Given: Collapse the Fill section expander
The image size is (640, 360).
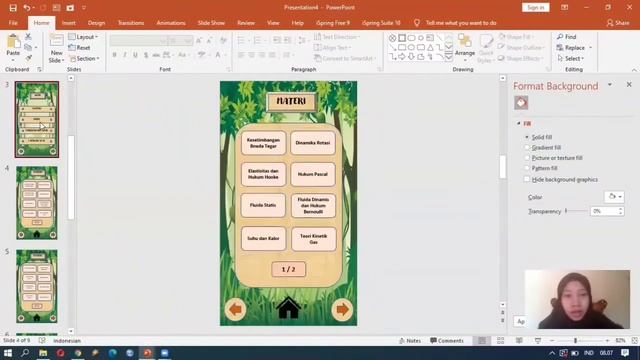Looking at the screenshot, I should pyautogui.click(x=518, y=123).
